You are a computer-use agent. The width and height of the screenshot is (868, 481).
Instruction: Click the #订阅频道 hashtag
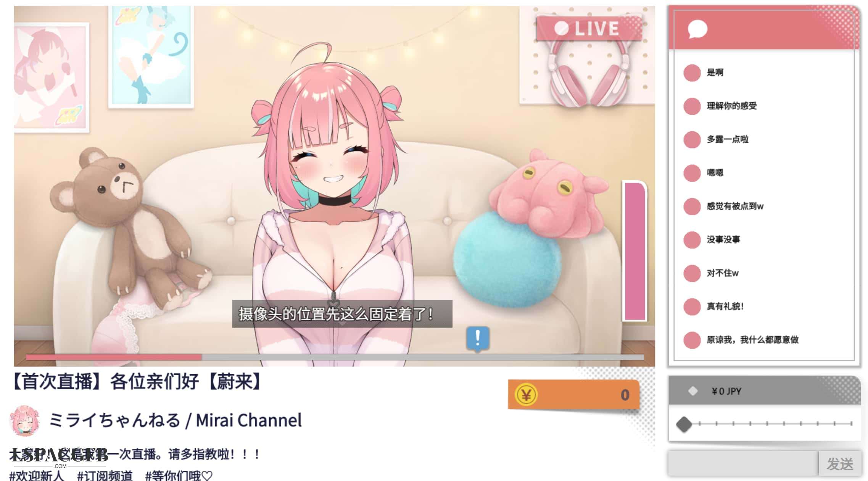point(105,476)
